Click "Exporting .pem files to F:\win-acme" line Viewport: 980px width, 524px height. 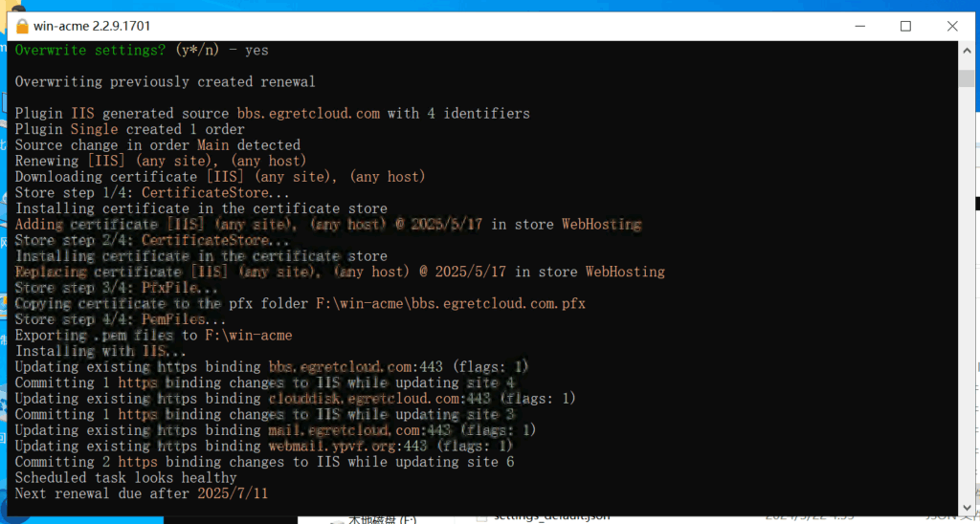(x=154, y=336)
